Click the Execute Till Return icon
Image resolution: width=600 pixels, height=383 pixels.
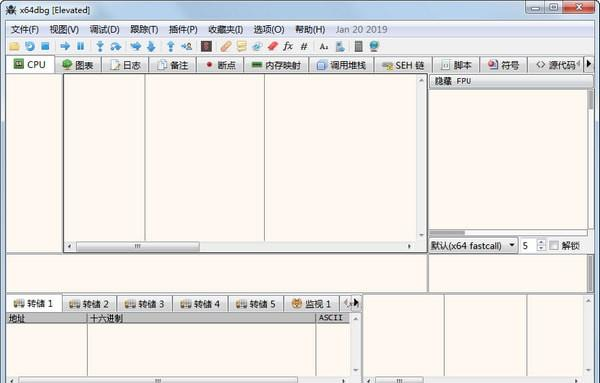tap(171, 47)
